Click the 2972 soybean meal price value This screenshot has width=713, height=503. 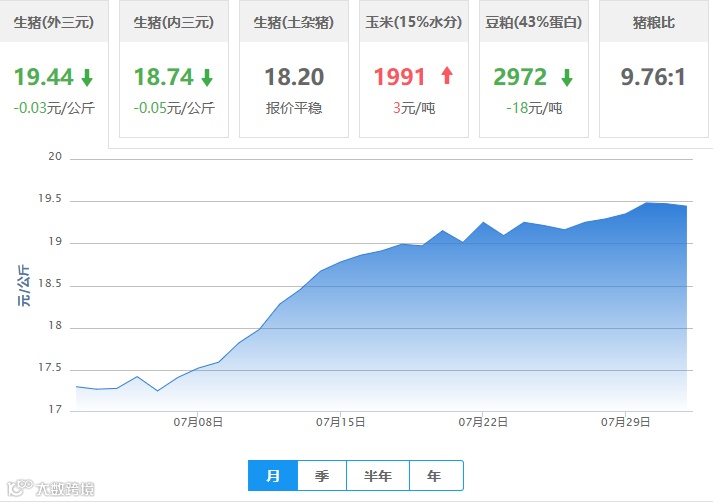520,77
